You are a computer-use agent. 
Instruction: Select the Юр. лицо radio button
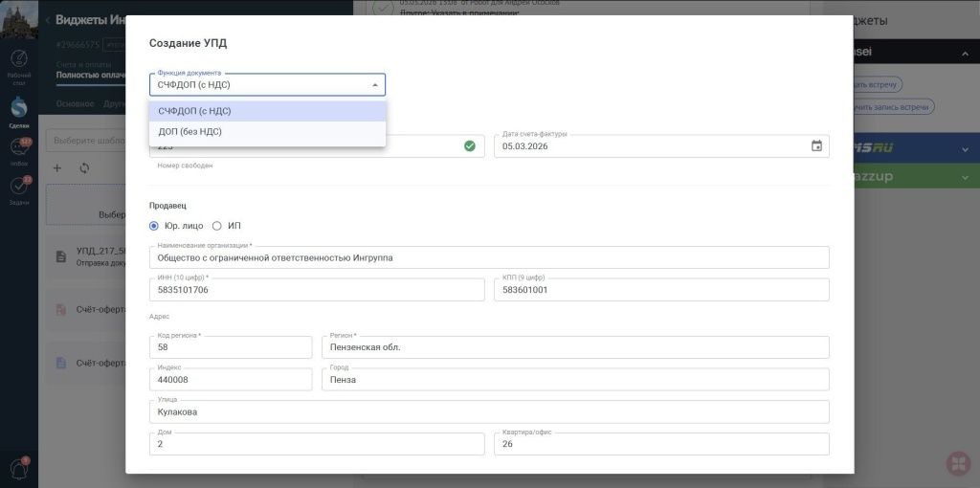coord(154,226)
